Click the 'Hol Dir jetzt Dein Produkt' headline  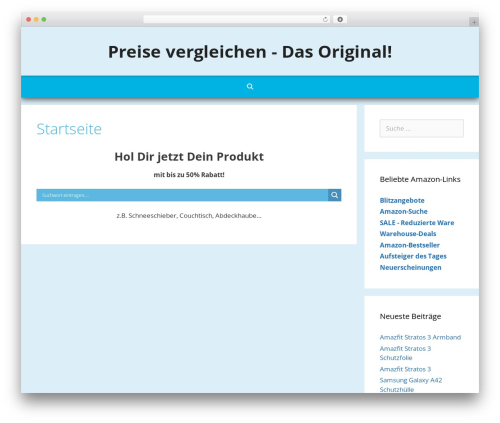(189, 157)
